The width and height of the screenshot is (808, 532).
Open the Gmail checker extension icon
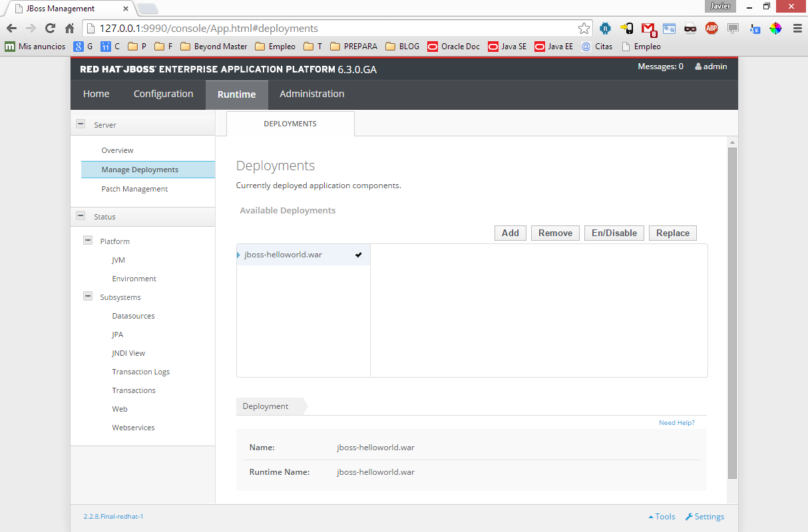649,29
